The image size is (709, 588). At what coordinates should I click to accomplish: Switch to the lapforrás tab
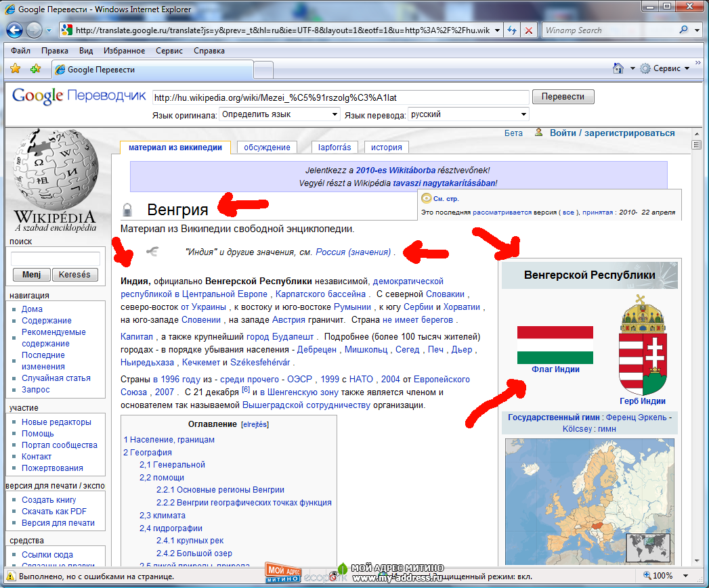click(335, 148)
